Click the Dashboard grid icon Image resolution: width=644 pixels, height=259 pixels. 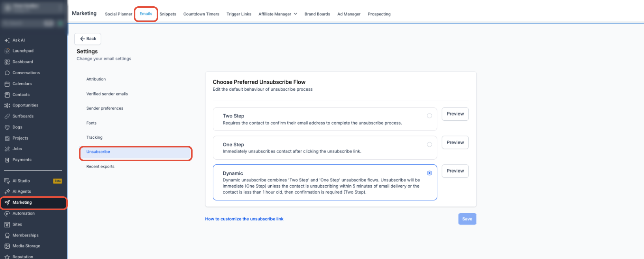[7, 62]
